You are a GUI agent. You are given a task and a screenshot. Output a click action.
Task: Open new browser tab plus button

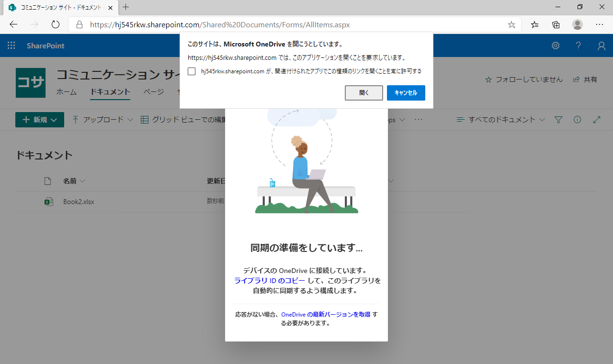click(126, 7)
